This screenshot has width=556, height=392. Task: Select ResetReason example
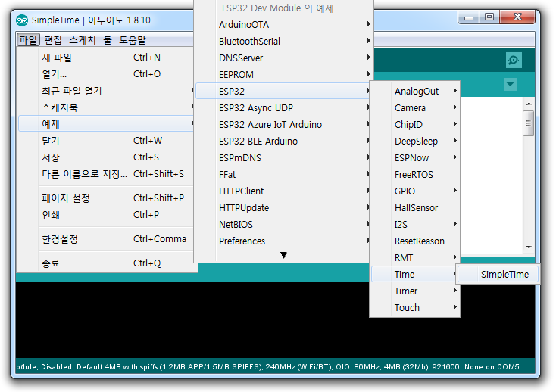coord(414,241)
